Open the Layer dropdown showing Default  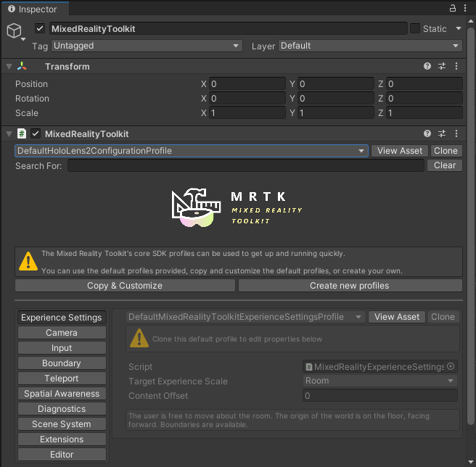point(370,46)
